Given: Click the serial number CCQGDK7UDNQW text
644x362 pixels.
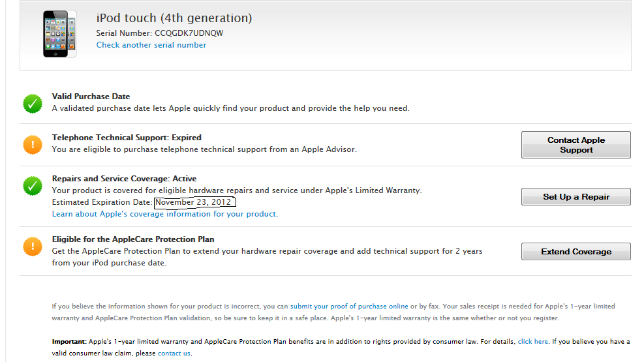Looking at the screenshot, I should coord(189,33).
